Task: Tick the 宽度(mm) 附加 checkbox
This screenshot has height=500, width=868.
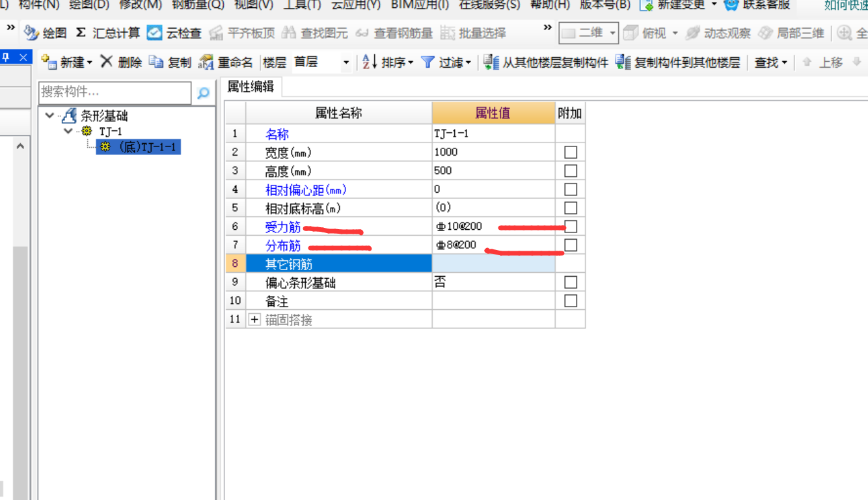Action: point(571,152)
